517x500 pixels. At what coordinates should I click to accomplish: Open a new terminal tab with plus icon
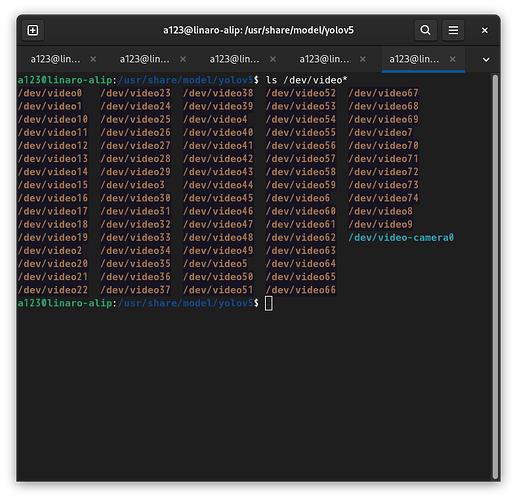pos(33,30)
